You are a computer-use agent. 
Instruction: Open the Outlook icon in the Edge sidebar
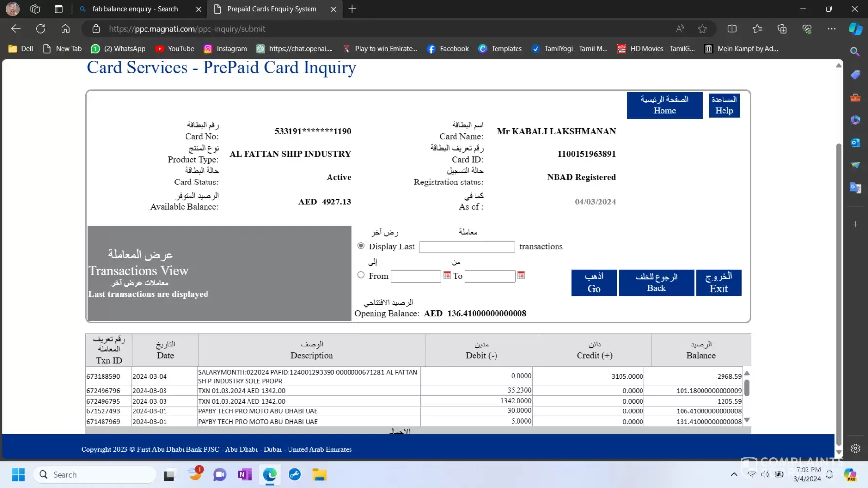click(855, 142)
